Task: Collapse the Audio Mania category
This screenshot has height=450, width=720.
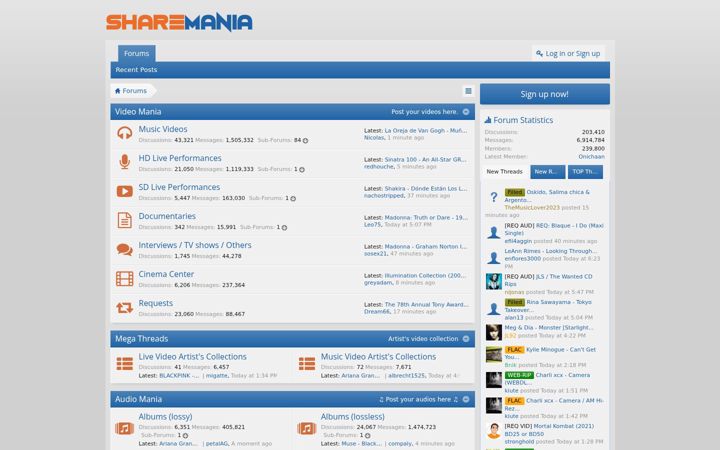Action: (x=466, y=399)
